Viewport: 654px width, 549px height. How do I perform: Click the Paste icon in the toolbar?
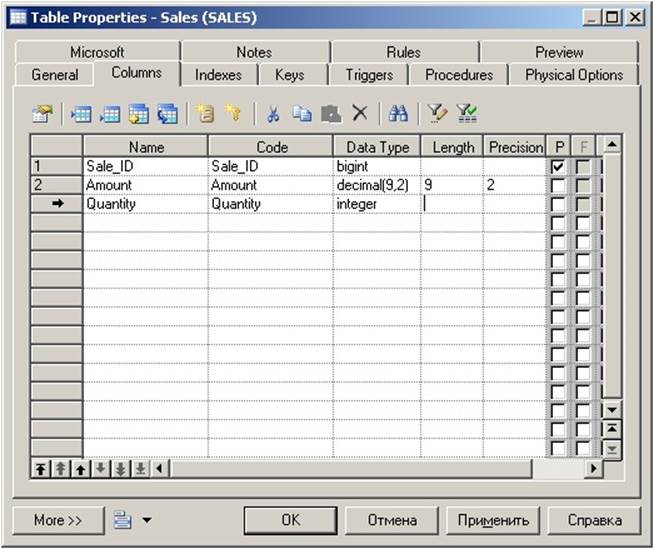(331, 113)
